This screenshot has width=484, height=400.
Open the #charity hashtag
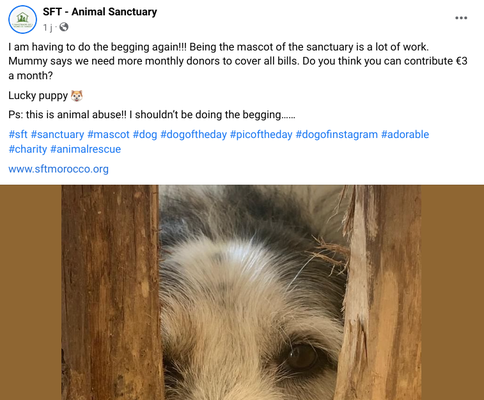point(28,149)
